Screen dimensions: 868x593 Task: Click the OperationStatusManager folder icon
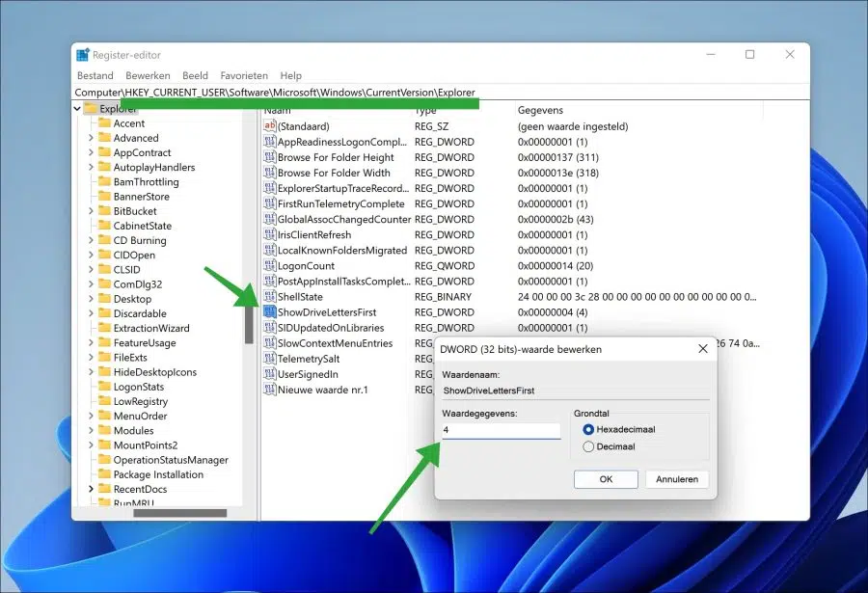click(104, 460)
